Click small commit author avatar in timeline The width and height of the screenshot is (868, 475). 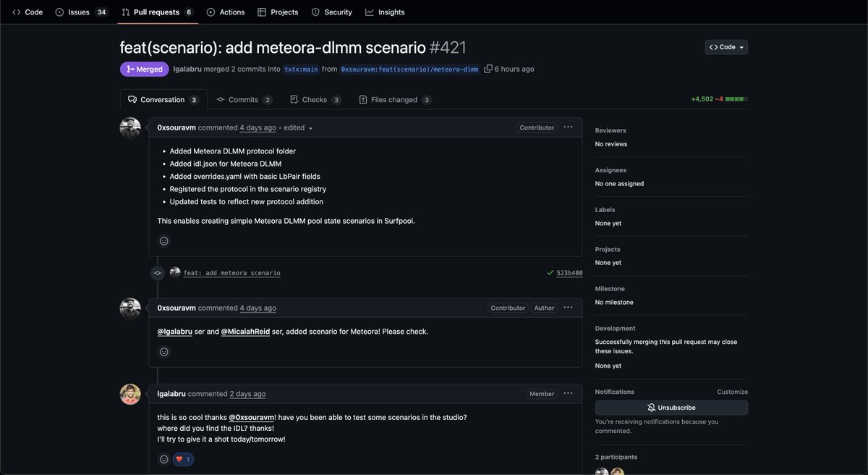175,273
